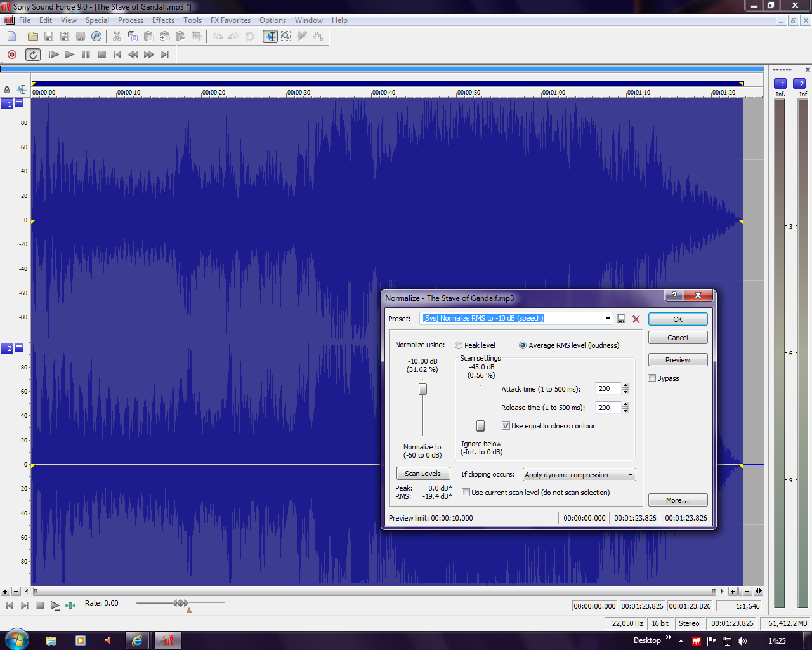Click the Cut scissors icon
Viewport: 812px width, 650px height.
pos(117,36)
